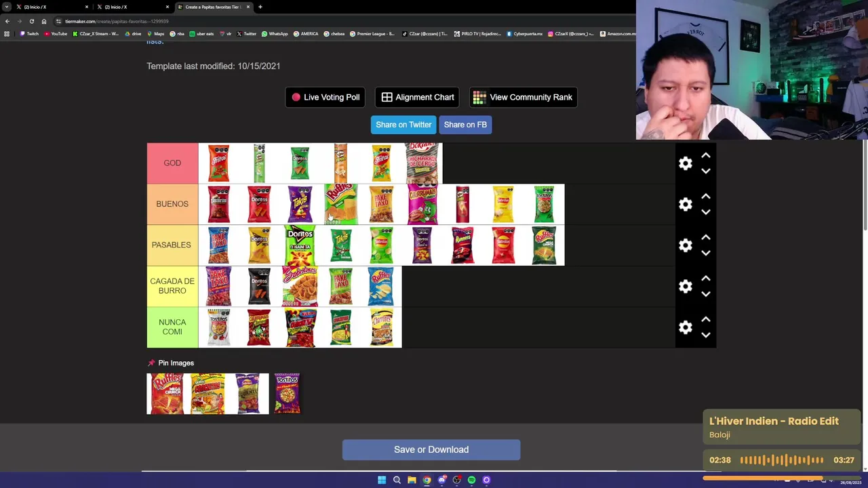The image size is (868, 488).
Task: Move the GOD tier row down
Action: (706, 171)
